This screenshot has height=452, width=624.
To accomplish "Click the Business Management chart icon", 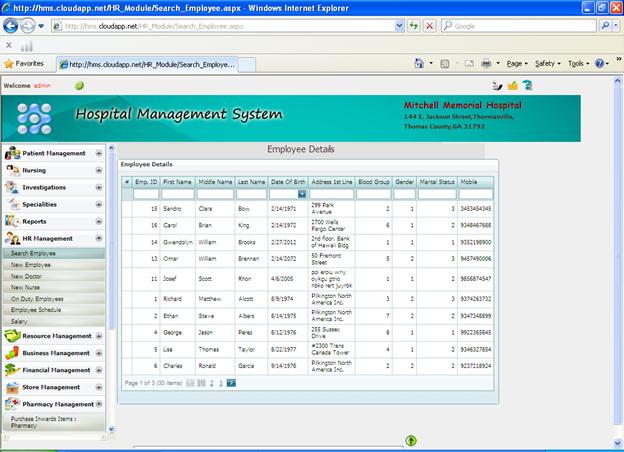I will coord(13,353).
